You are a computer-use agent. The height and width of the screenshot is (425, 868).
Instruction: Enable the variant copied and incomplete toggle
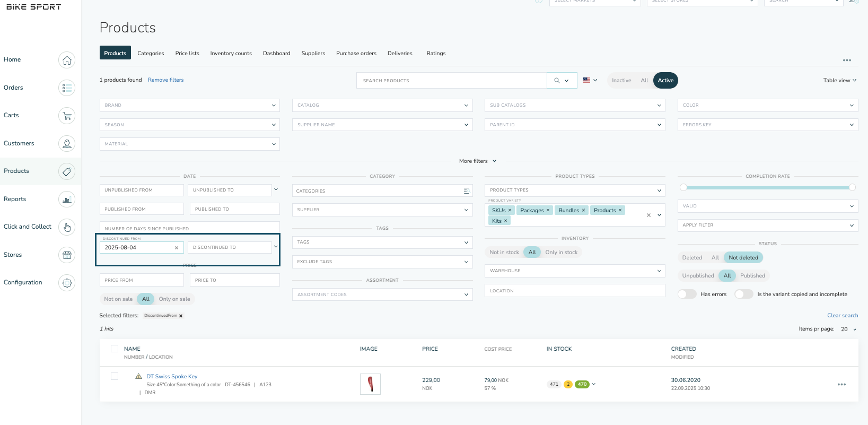[743, 294]
